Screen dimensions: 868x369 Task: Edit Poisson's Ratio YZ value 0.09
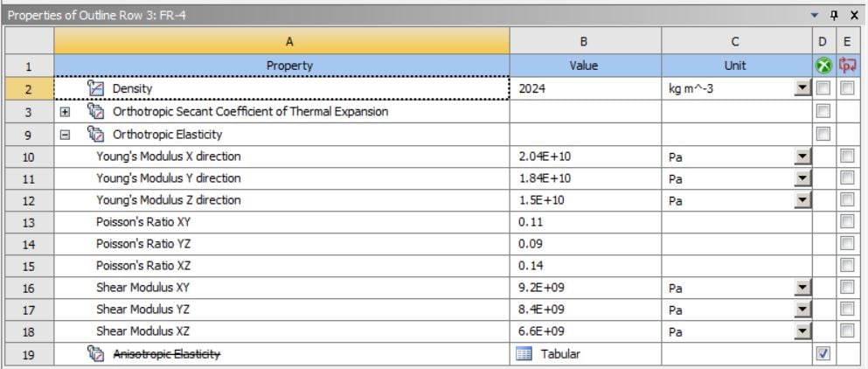(x=531, y=244)
